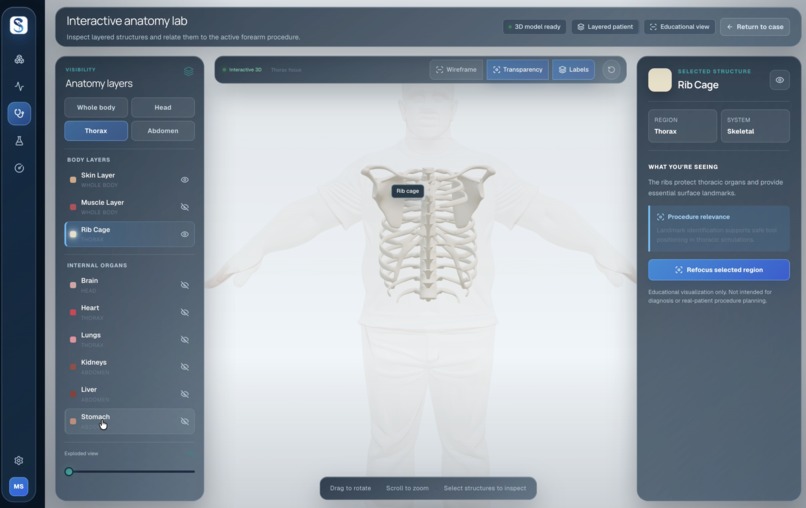The height and width of the screenshot is (508, 806).
Task: Select the stethoscope sidebar icon
Action: point(19,114)
